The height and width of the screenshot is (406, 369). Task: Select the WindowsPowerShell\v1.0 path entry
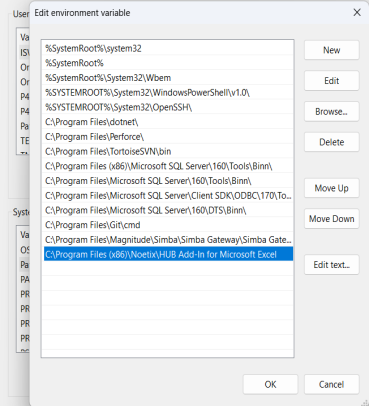pos(168,93)
